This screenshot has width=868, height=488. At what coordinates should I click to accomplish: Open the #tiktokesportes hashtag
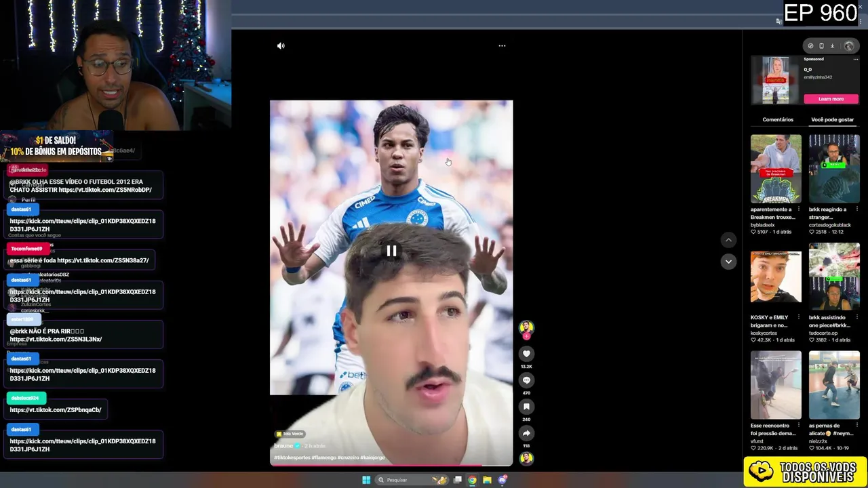click(x=292, y=457)
